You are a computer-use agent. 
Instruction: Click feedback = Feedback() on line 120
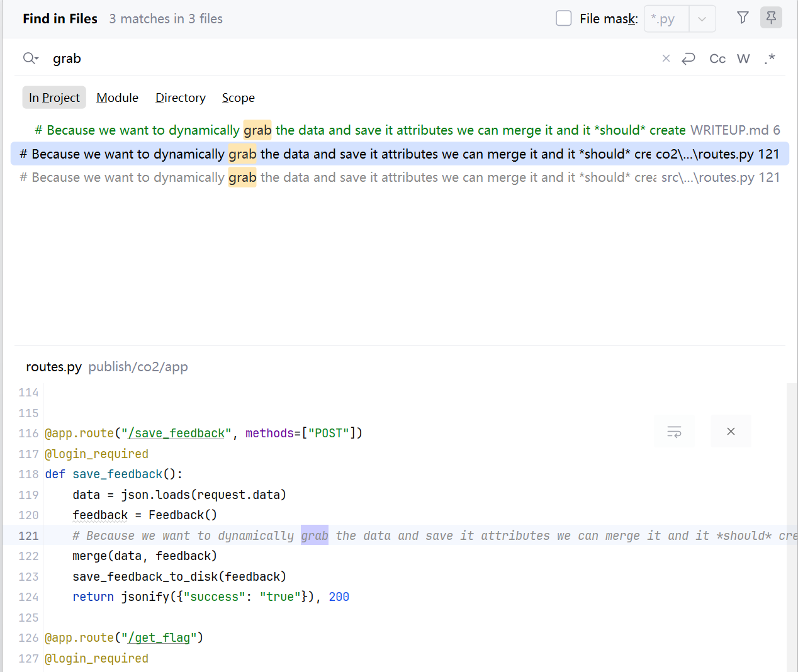(x=145, y=515)
